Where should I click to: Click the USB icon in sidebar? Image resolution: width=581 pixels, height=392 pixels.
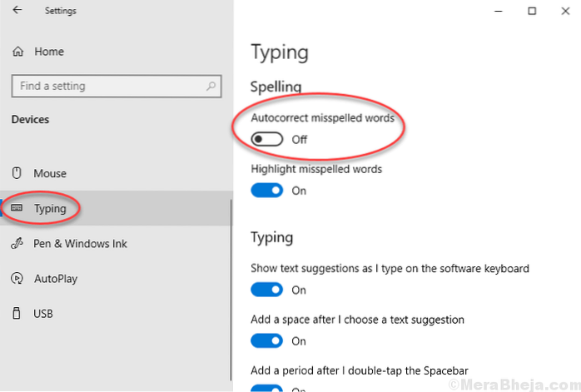17,314
